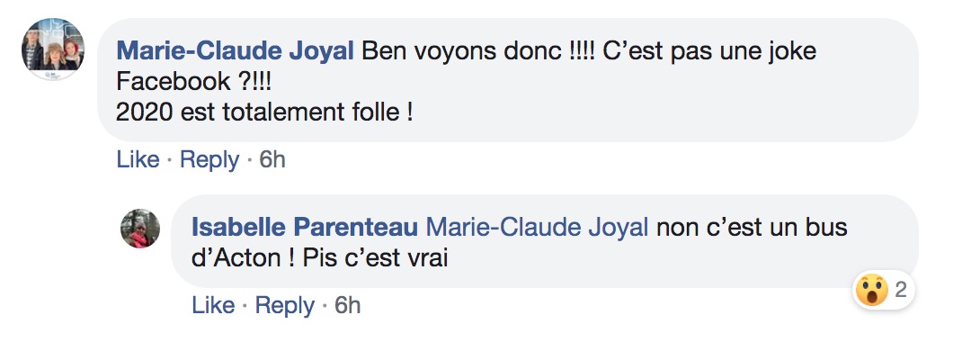View the reaction count of 2
The image size is (980, 342).
900,290
